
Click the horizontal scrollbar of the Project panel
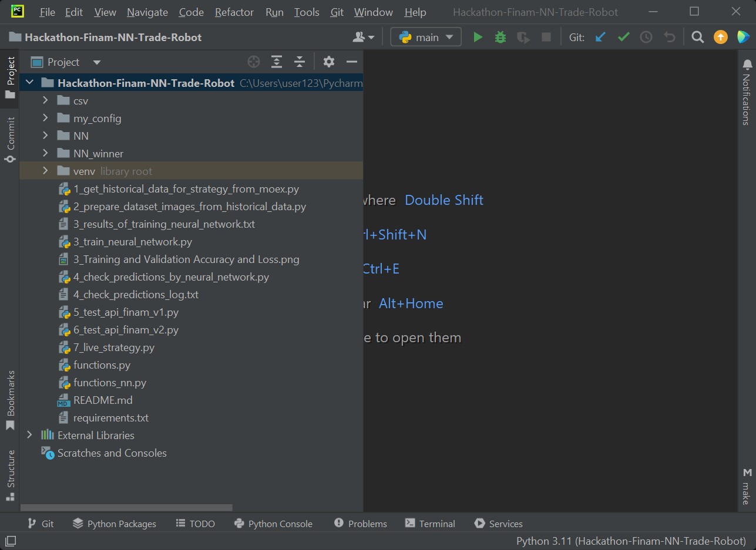coord(126,508)
